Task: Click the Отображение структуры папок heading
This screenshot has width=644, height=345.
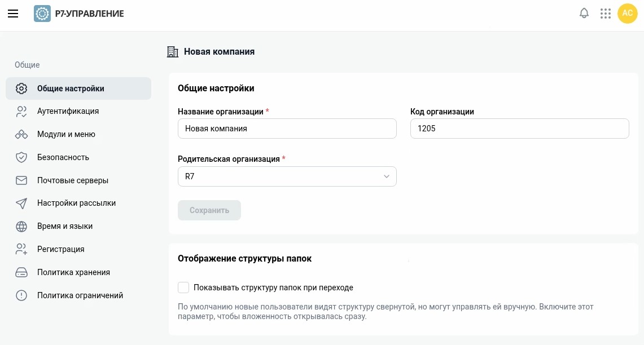Action: pos(245,258)
